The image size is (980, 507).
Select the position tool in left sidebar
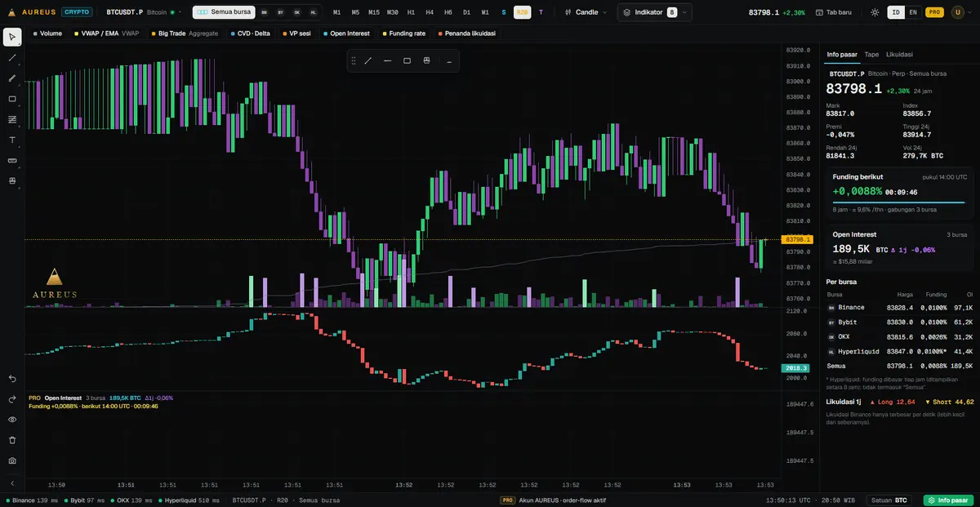point(12,180)
